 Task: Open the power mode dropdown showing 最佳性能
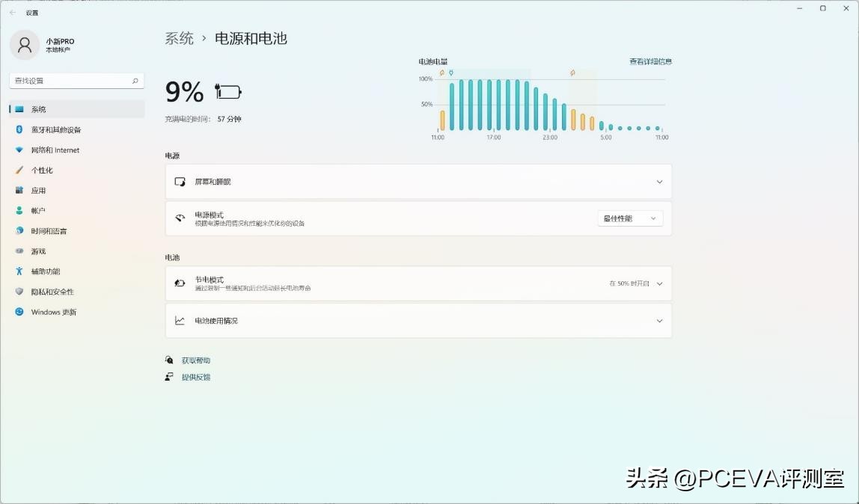point(629,218)
